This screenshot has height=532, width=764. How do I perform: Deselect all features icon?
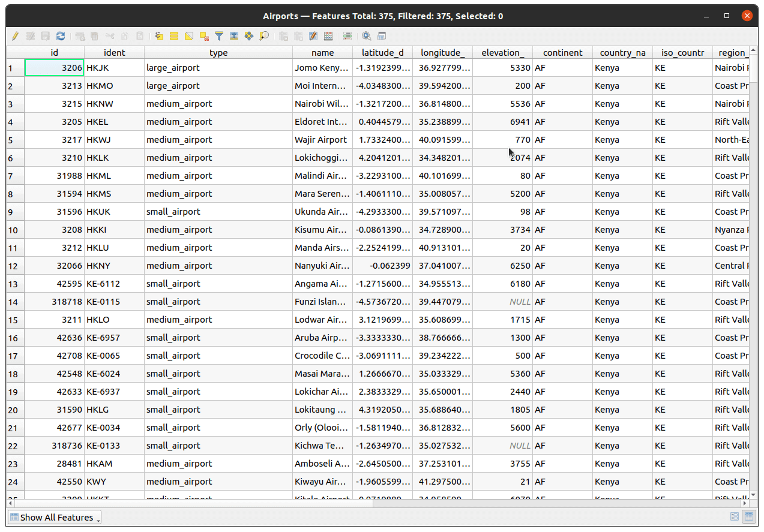(x=204, y=37)
